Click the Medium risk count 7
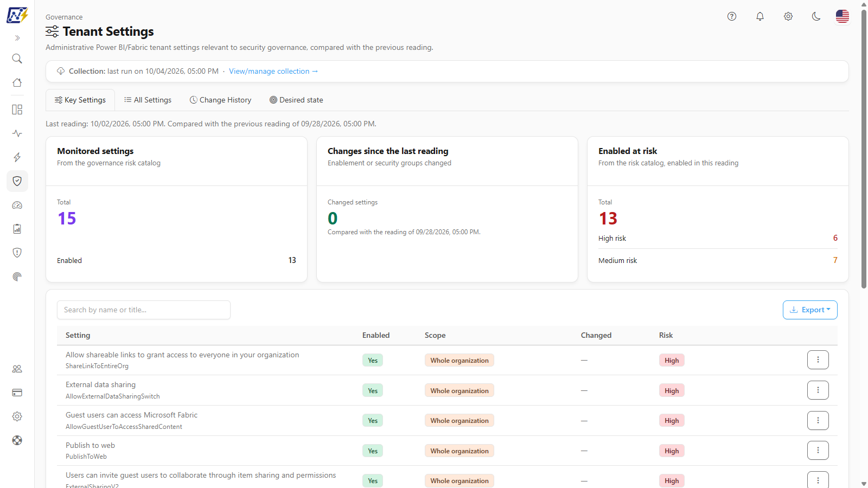The image size is (868, 488). click(835, 260)
